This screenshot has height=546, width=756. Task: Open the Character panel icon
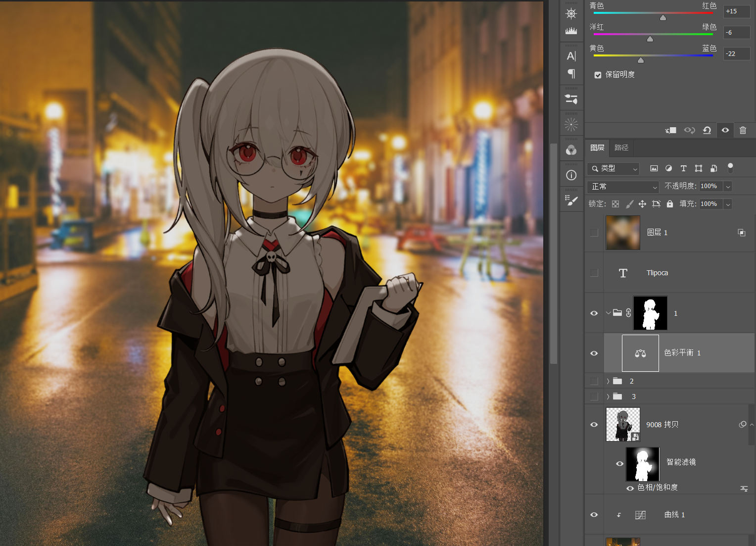point(571,56)
